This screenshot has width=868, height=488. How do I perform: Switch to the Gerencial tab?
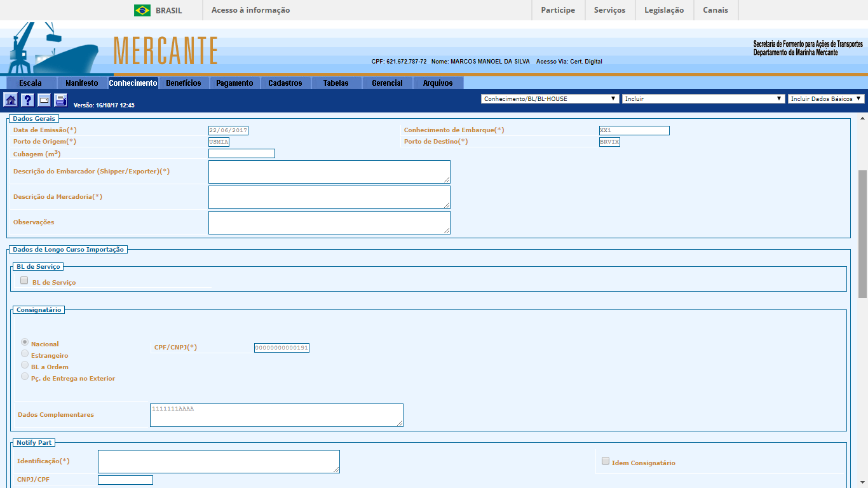(387, 83)
